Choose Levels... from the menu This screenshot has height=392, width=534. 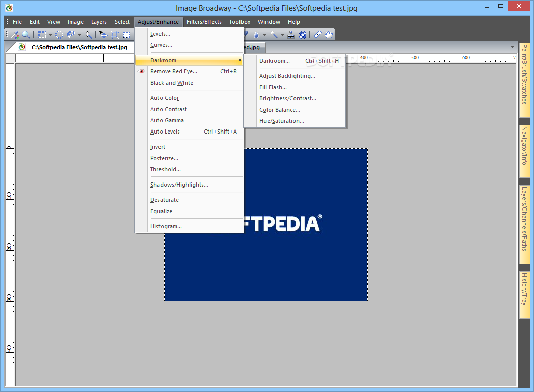pyautogui.click(x=189, y=34)
